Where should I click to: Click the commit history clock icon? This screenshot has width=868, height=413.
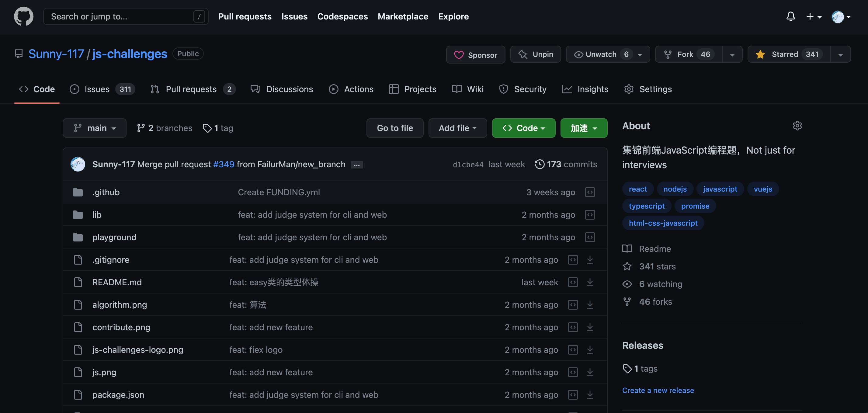(x=540, y=164)
